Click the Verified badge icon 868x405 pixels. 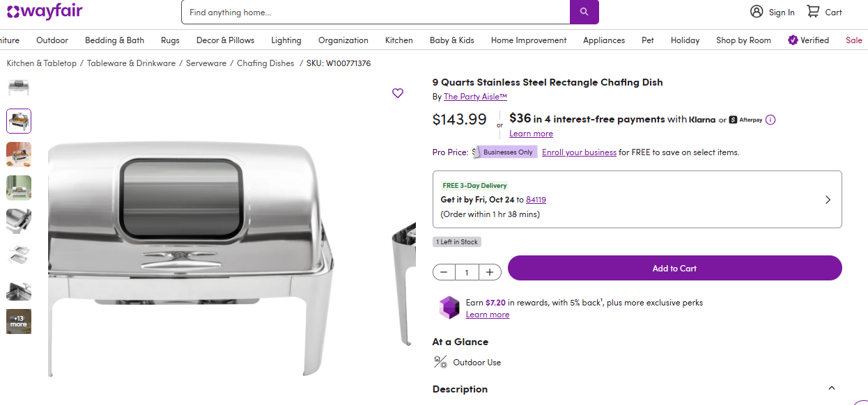(x=793, y=40)
